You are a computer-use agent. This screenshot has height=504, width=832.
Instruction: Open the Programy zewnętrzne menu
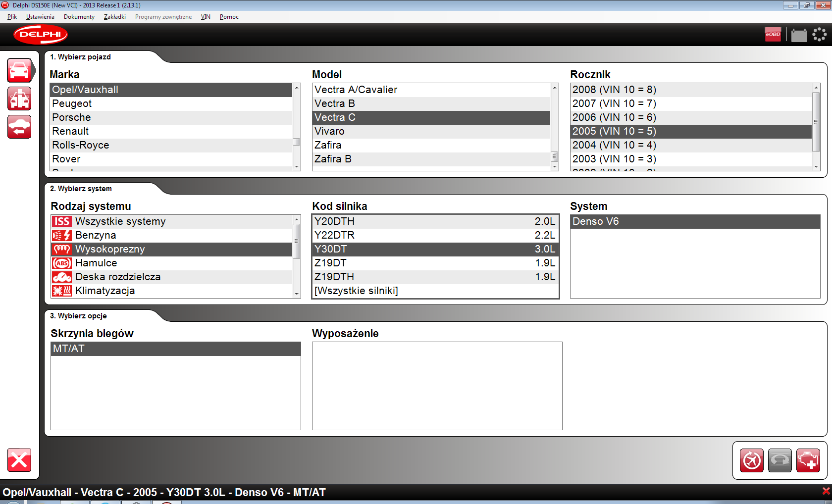coord(163,17)
